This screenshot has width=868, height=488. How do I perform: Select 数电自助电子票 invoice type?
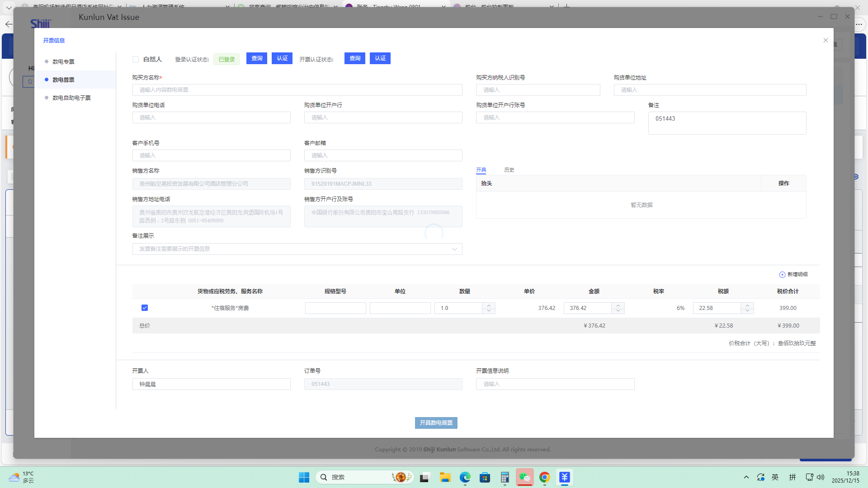(x=71, y=98)
